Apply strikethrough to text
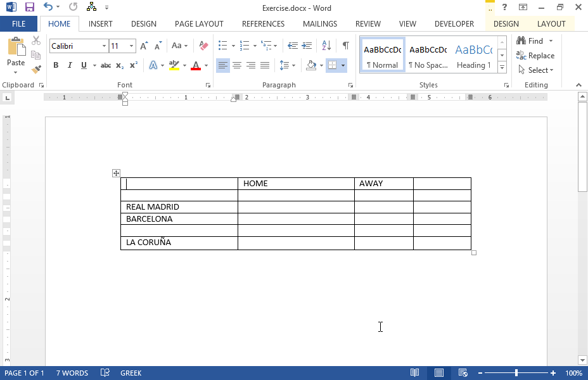 [106, 66]
